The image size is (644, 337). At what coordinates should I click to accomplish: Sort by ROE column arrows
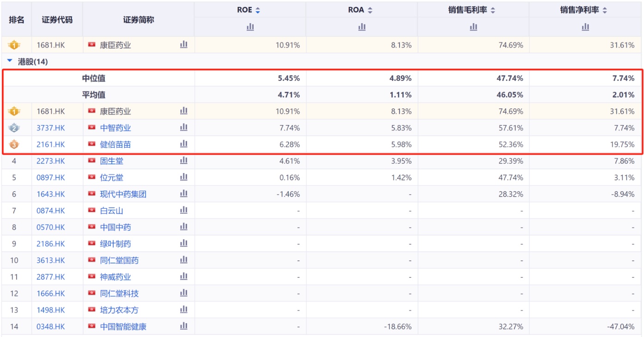258,10
